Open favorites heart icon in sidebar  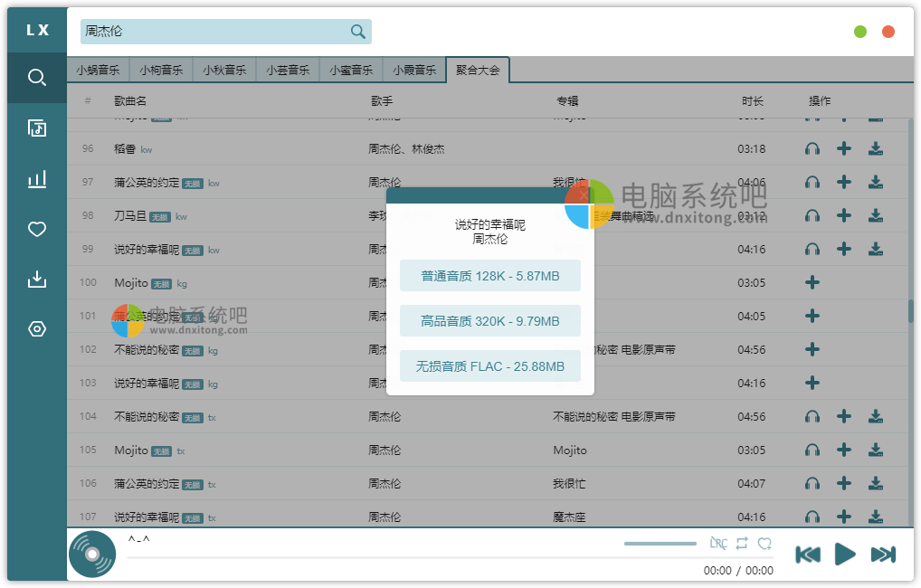pyautogui.click(x=37, y=229)
